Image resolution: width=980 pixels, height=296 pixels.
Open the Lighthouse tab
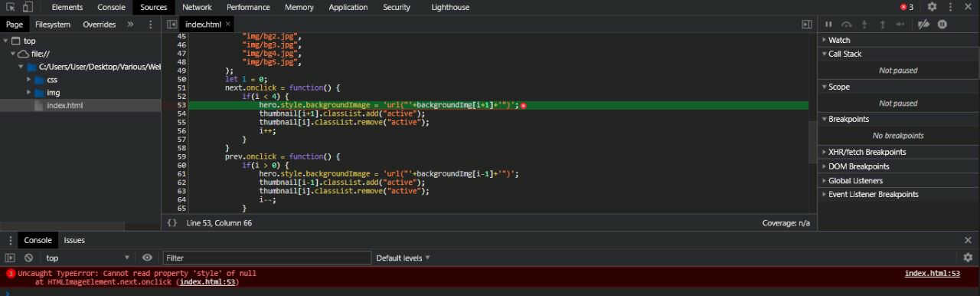point(451,7)
